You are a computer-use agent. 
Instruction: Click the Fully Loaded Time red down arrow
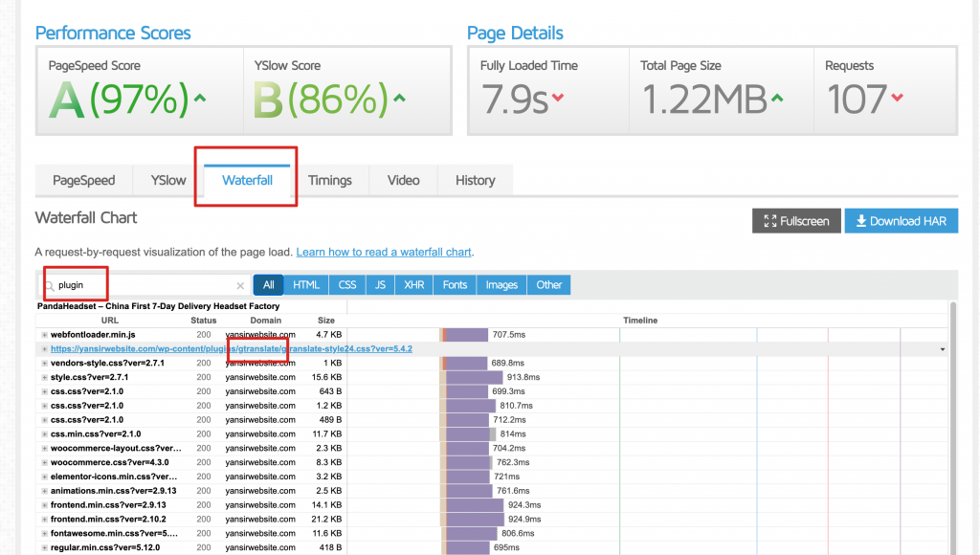click(x=558, y=98)
